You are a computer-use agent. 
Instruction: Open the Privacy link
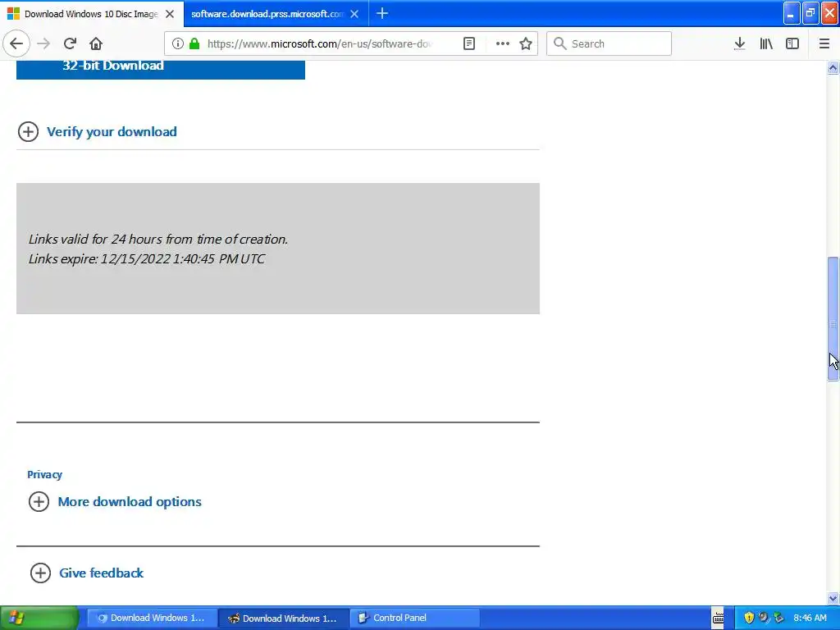44,475
